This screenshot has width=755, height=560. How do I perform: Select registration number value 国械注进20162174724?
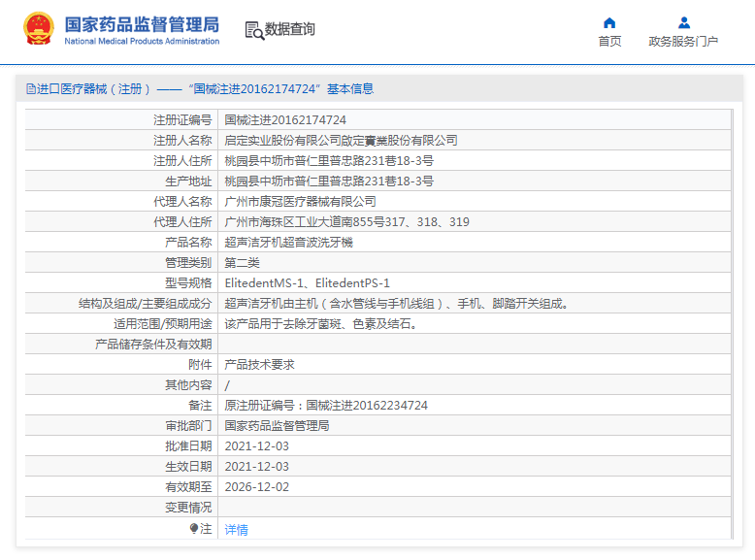click(x=285, y=120)
